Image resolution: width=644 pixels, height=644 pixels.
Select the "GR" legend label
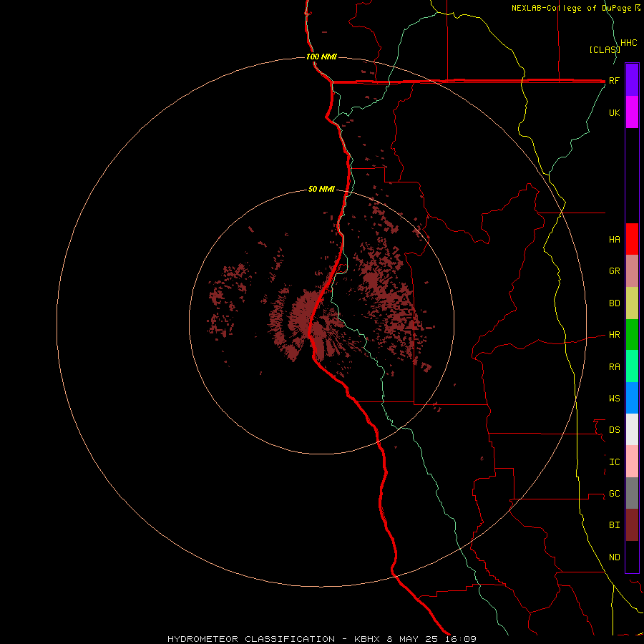pos(615,271)
